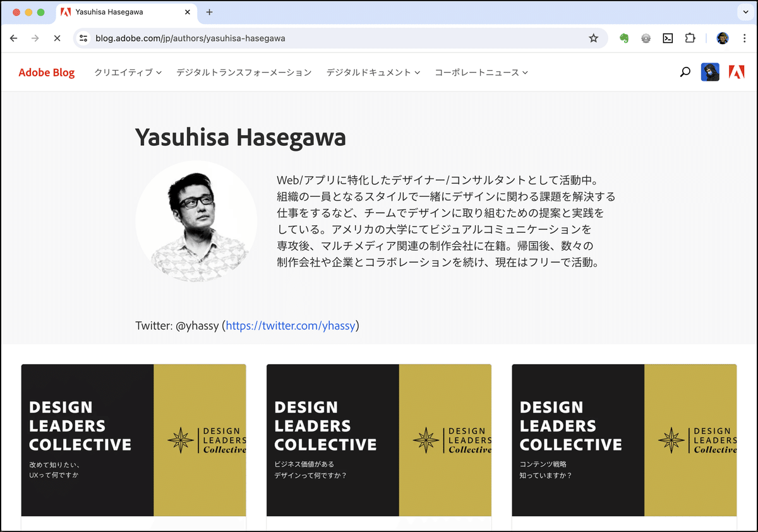
Task: Click the terminal-style extension icon in the toolbar
Action: pyautogui.click(x=668, y=38)
